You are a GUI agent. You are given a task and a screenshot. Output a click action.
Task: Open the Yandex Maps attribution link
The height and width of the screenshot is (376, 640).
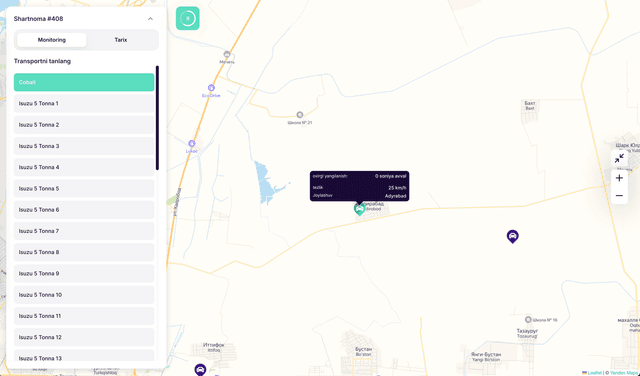624,373
